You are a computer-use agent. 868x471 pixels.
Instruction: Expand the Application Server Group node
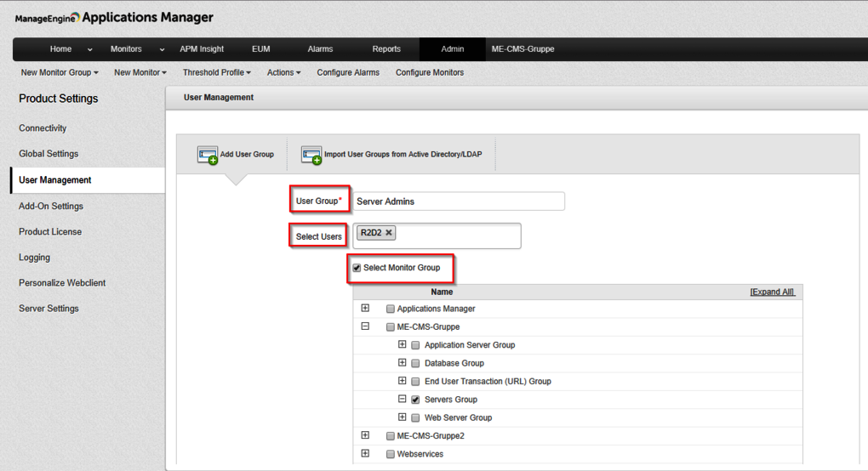click(403, 344)
